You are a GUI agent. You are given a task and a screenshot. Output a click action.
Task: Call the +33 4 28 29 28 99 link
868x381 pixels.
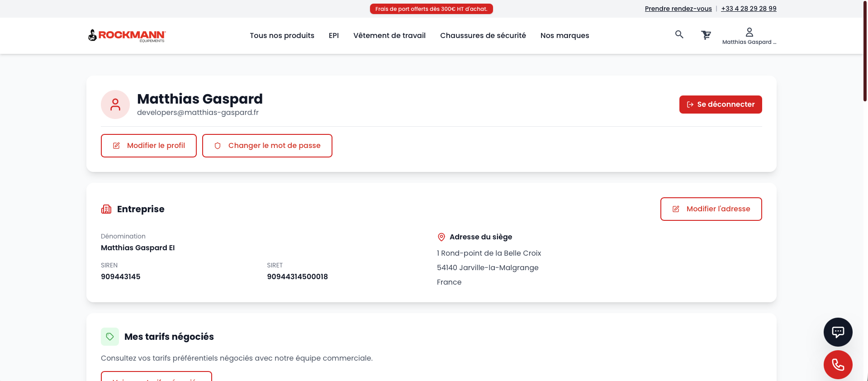pyautogui.click(x=749, y=9)
